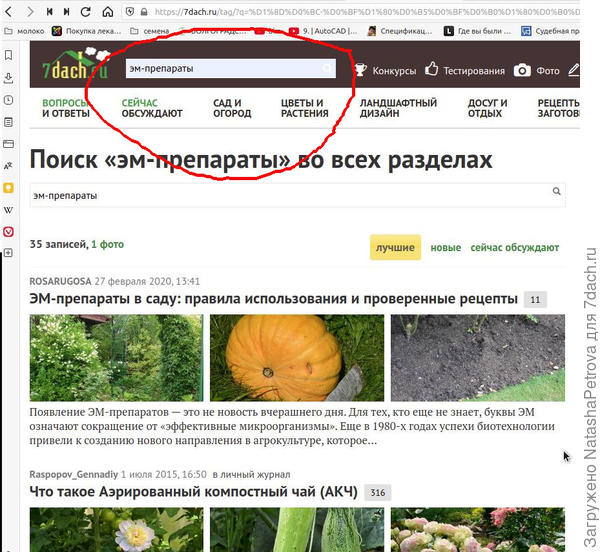The image size is (600, 552).
Task: Open the Сейчас обсуждают menu section
Action: [152, 108]
